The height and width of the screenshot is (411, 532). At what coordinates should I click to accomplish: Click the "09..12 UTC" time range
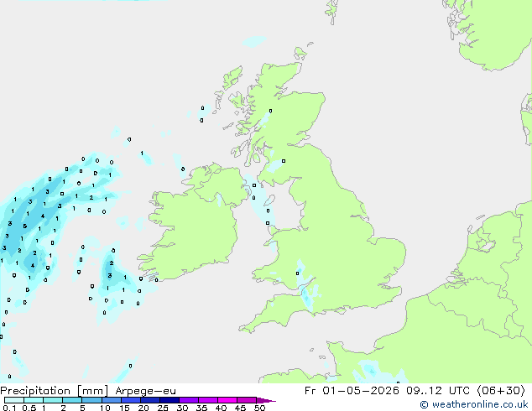438,391
